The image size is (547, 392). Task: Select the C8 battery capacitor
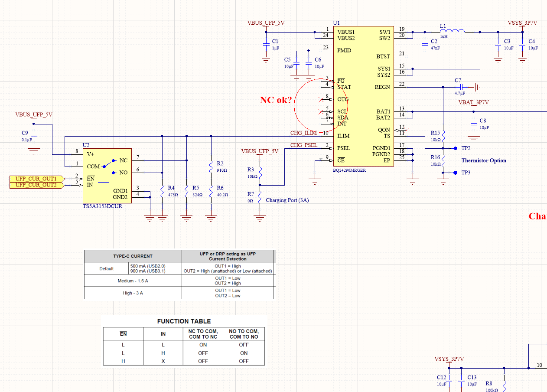pos(473,124)
